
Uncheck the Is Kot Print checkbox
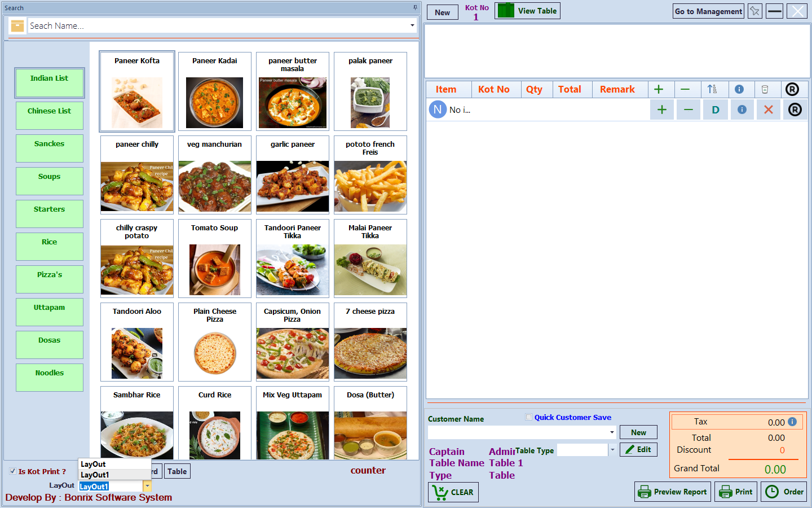(12, 471)
